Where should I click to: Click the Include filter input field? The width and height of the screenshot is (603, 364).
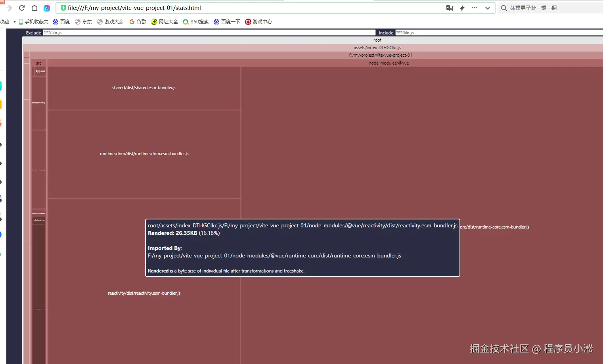point(499,32)
